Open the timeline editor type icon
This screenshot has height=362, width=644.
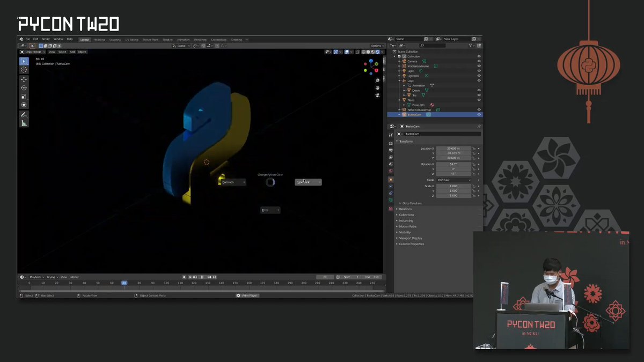click(23, 277)
